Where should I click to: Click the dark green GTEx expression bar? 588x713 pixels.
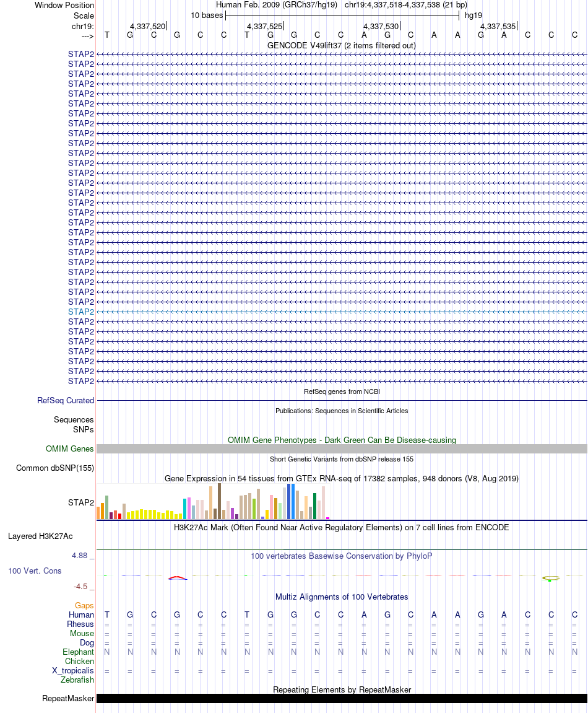pyautogui.click(x=314, y=506)
